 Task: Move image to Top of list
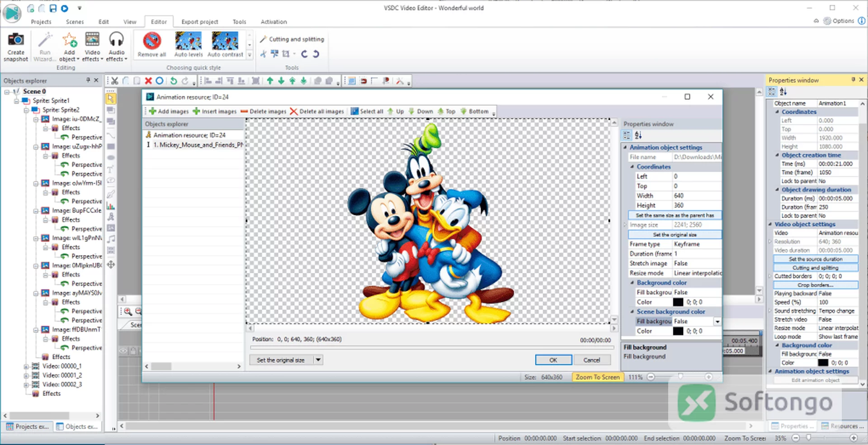coord(446,111)
